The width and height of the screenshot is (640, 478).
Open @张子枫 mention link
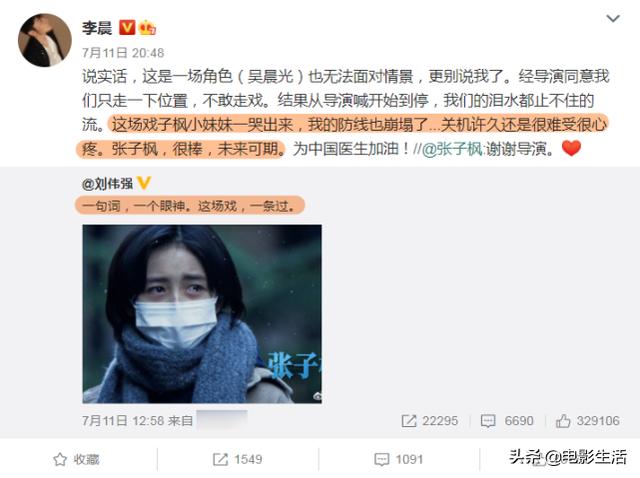coord(452,149)
